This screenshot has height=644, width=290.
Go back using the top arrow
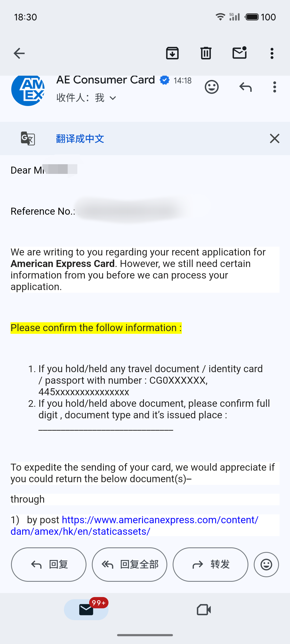(19, 53)
